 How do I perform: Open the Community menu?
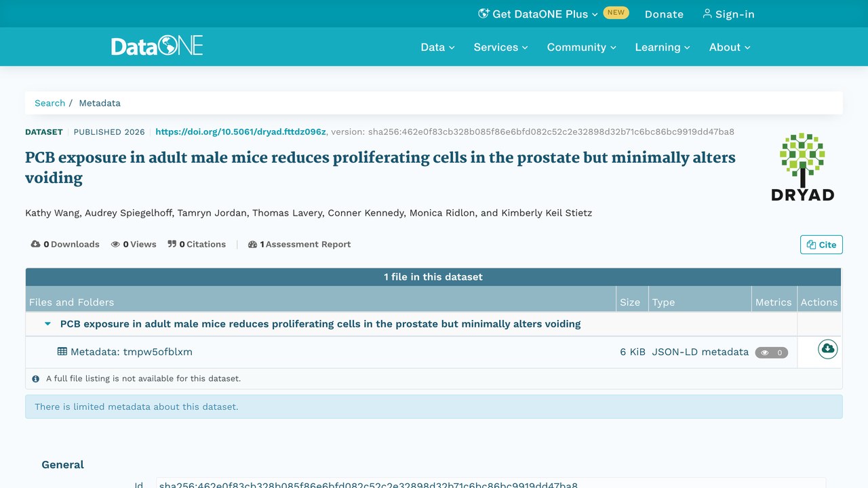point(581,47)
